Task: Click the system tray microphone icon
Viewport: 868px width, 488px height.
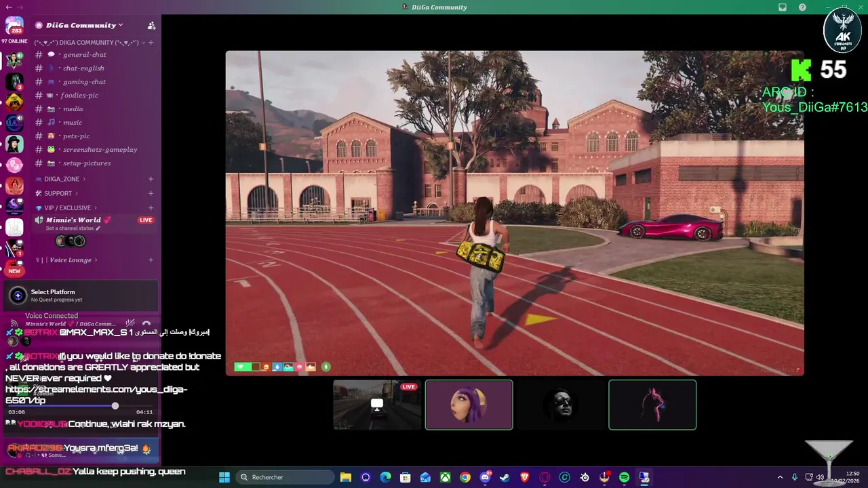Action: coord(795,477)
